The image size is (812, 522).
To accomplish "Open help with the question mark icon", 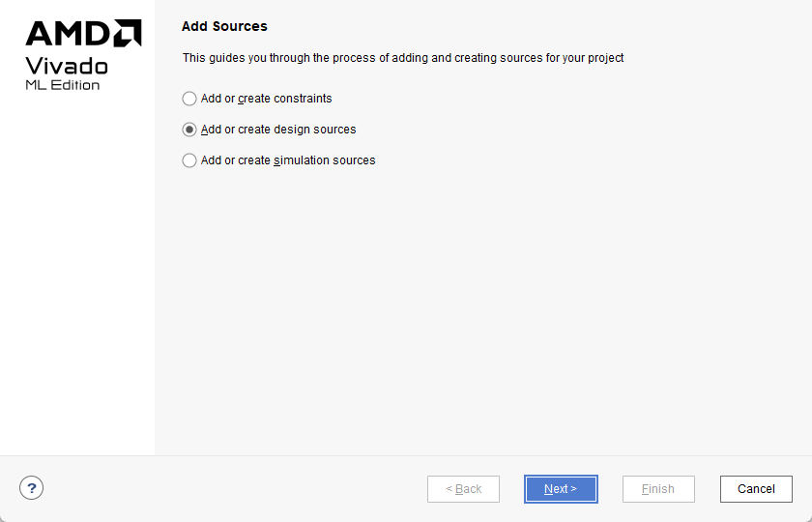I will [31, 488].
